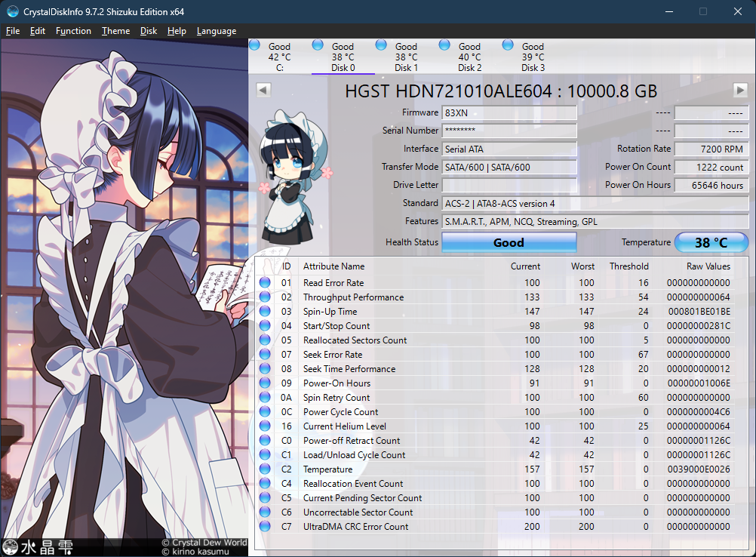Click the Standard field ACS-2
The width and height of the screenshot is (756, 557).
[x=595, y=204]
